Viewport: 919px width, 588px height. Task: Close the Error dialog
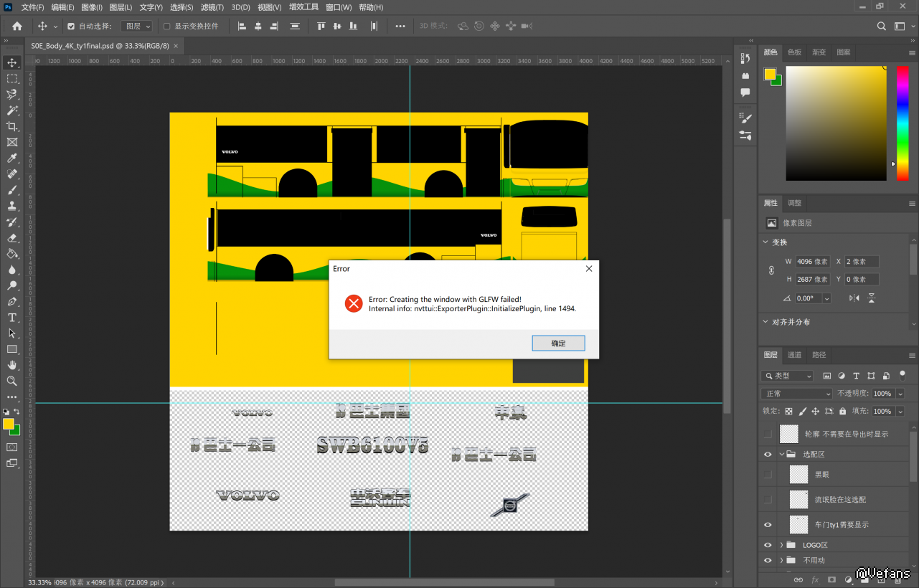(589, 269)
